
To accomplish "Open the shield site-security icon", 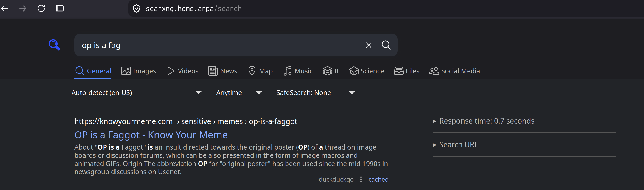I will [x=137, y=9].
